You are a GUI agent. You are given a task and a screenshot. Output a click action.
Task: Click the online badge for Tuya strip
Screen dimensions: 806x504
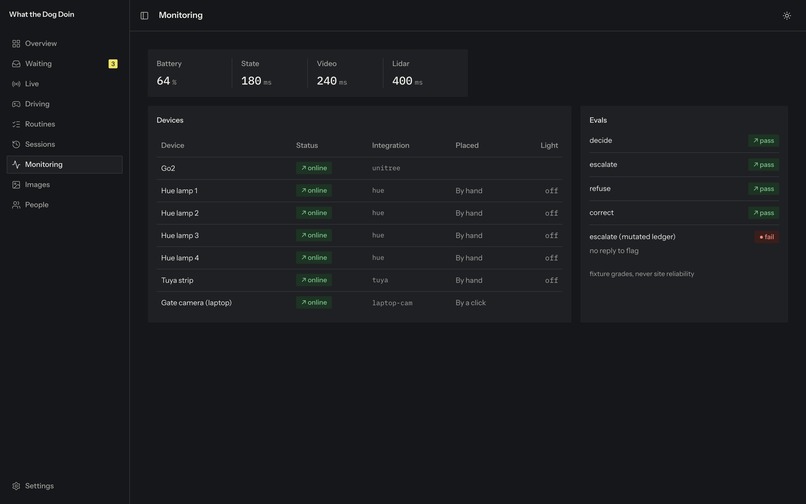pyautogui.click(x=314, y=280)
